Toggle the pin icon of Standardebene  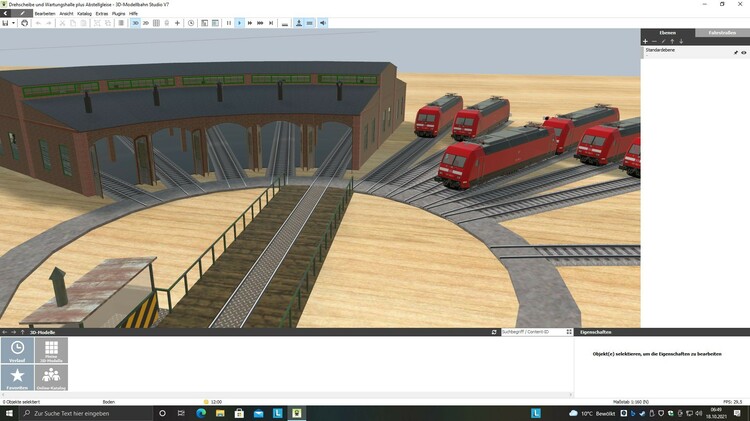tap(736, 53)
